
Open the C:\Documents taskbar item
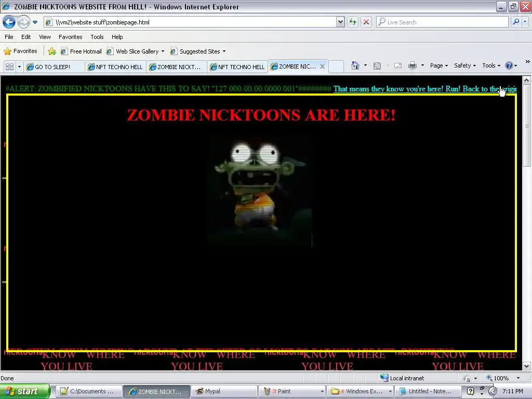(88, 392)
